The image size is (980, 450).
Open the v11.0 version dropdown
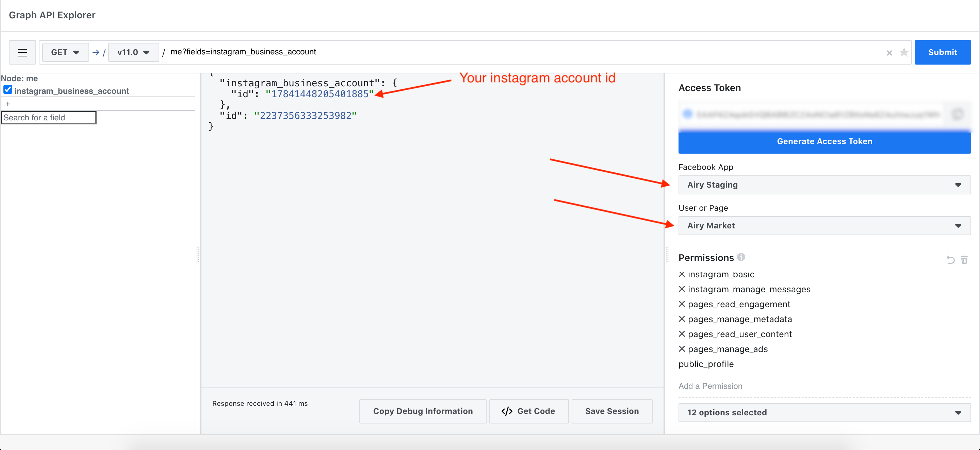click(133, 52)
